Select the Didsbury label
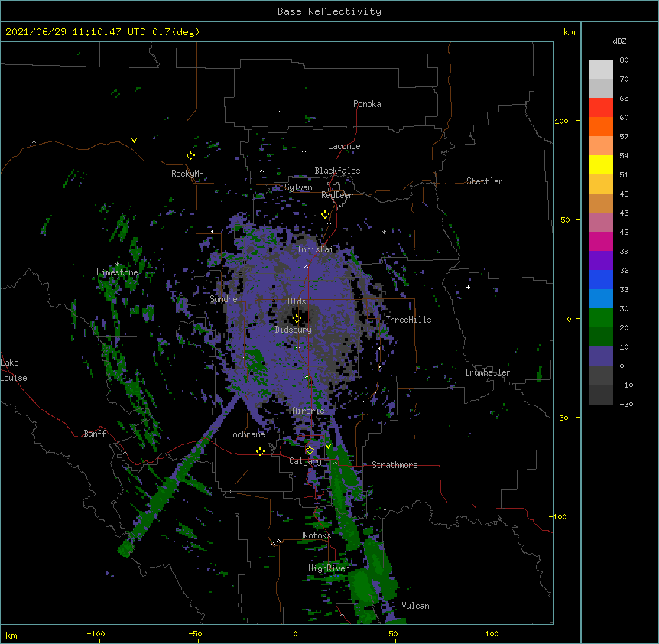 pos(294,330)
